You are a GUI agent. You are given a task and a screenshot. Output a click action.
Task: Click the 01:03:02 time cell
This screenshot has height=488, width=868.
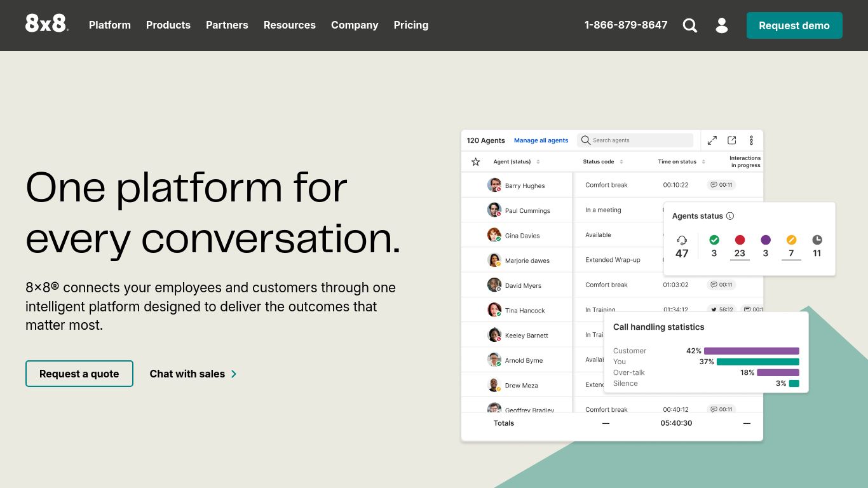point(676,285)
